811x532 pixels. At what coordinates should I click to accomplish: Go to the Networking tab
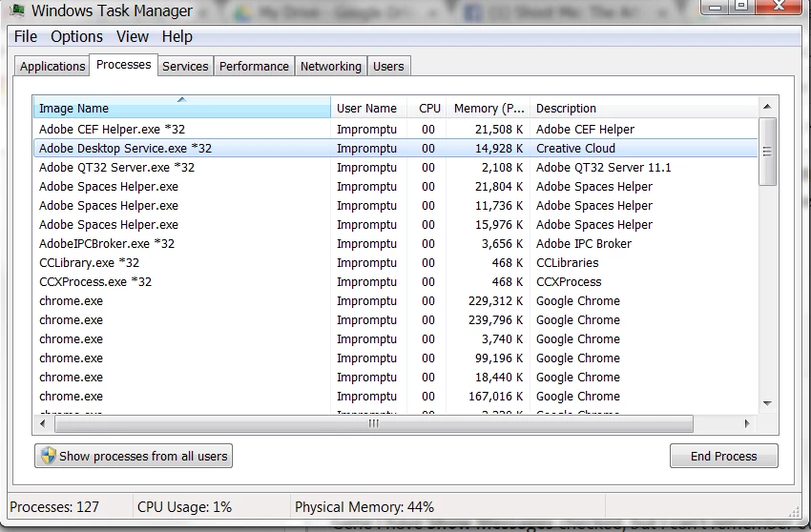point(331,66)
